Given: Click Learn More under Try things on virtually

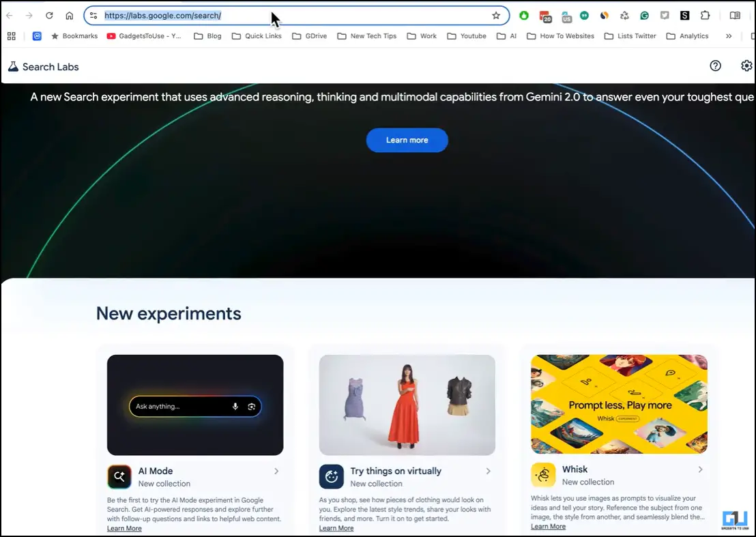Looking at the screenshot, I should coord(336,528).
